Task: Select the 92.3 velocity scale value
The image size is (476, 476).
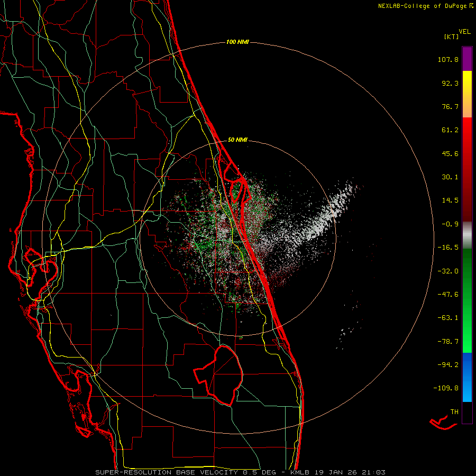Action: coord(450,83)
